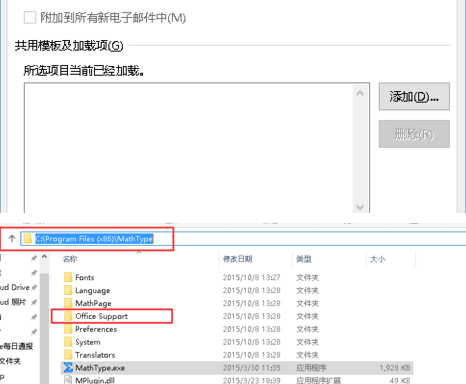Click the Office Support folder name
The width and height of the screenshot is (466, 384).
(x=101, y=316)
